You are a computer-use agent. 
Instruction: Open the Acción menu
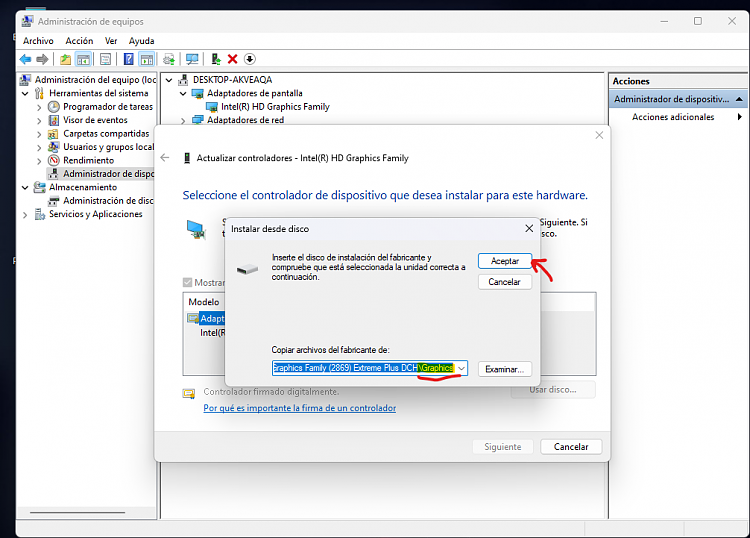point(79,41)
